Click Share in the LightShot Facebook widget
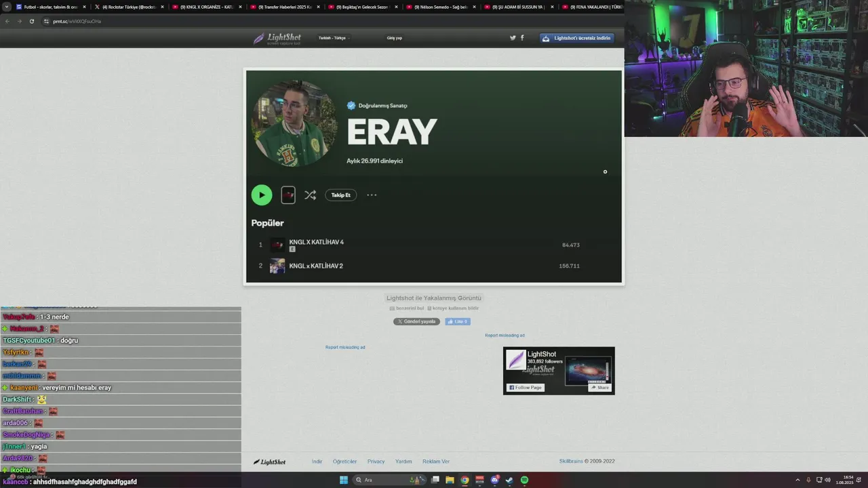Viewport: 868px width, 488px height. (x=600, y=388)
